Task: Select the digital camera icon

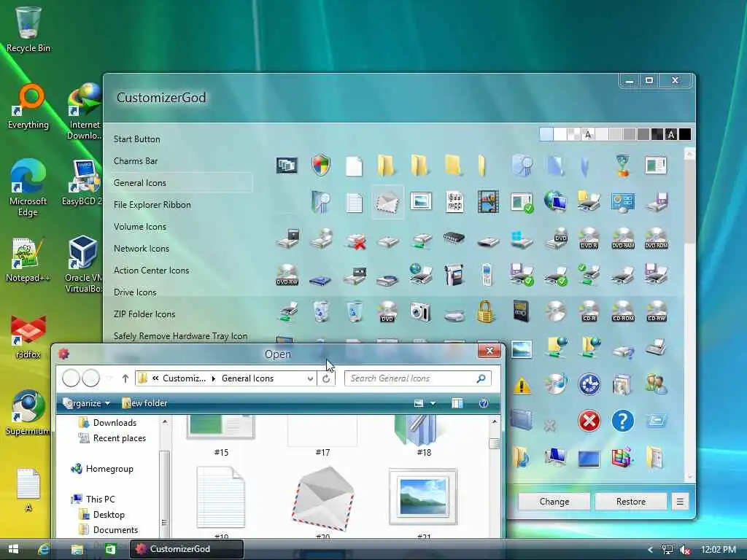Action: pyautogui.click(x=420, y=311)
